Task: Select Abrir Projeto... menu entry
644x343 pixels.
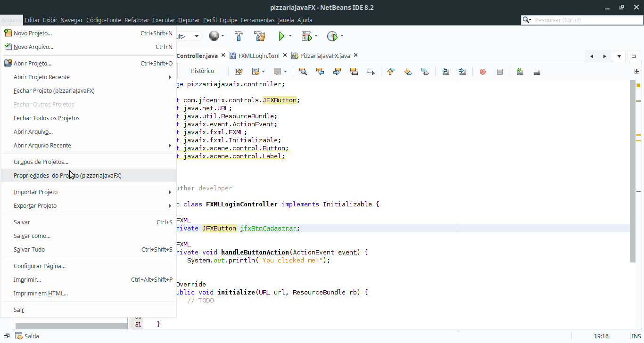Action: [x=88, y=63]
